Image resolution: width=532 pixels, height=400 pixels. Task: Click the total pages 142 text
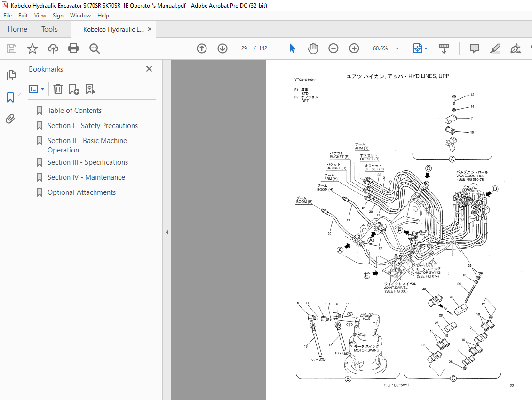click(x=263, y=48)
